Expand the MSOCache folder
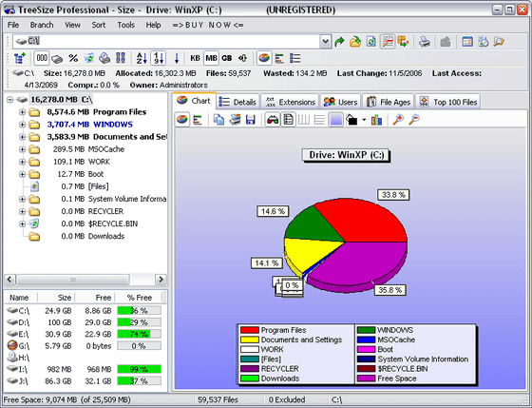 click(22, 149)
